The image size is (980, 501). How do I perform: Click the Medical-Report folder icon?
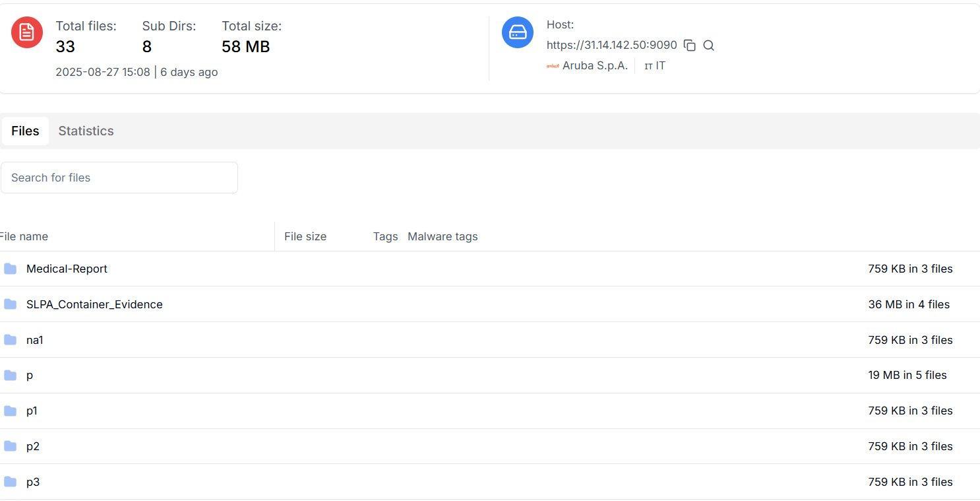tap(10, 269)
